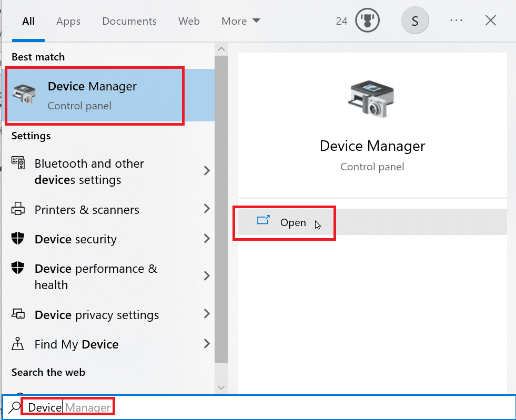Click the printer icon next to Printers & scanners

[18, 209]
